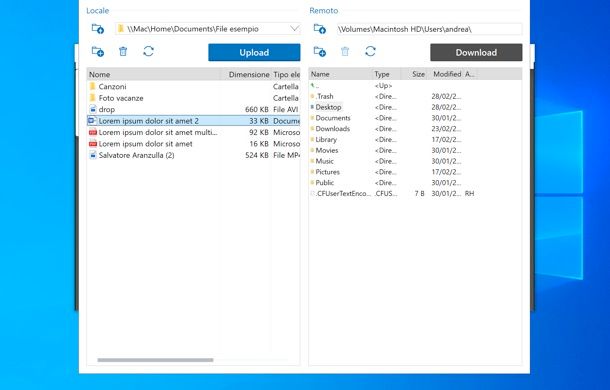Select the remote Documents folder
The width and height of the screenshot is (610, 390).
click(x=393, y=118)
